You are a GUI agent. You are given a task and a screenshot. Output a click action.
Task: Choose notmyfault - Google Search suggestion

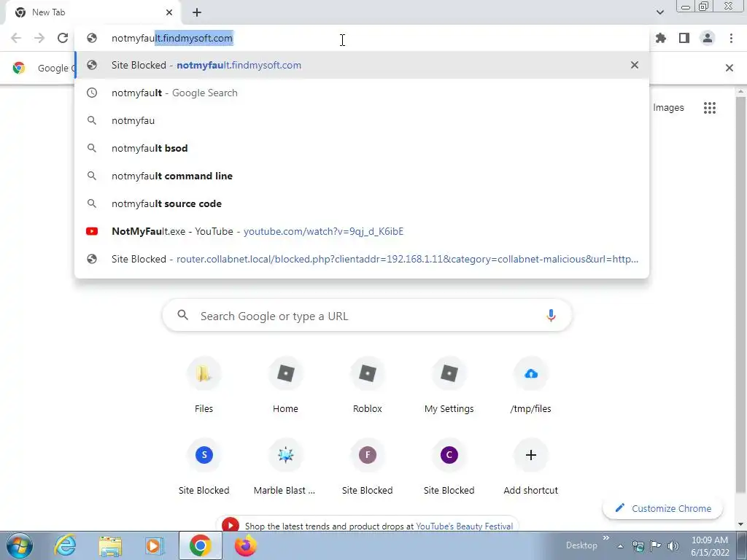pos(362,93)
